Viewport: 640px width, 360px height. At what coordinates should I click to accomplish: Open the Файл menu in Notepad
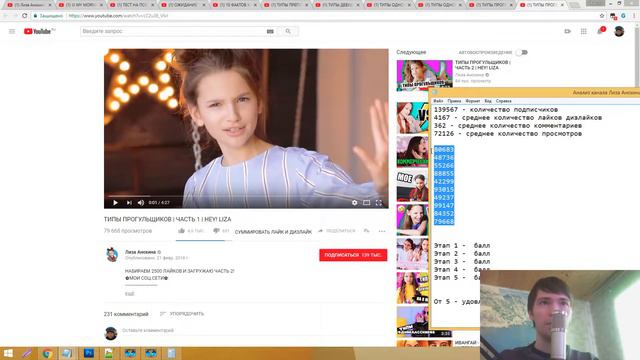[x=438, y=101]
